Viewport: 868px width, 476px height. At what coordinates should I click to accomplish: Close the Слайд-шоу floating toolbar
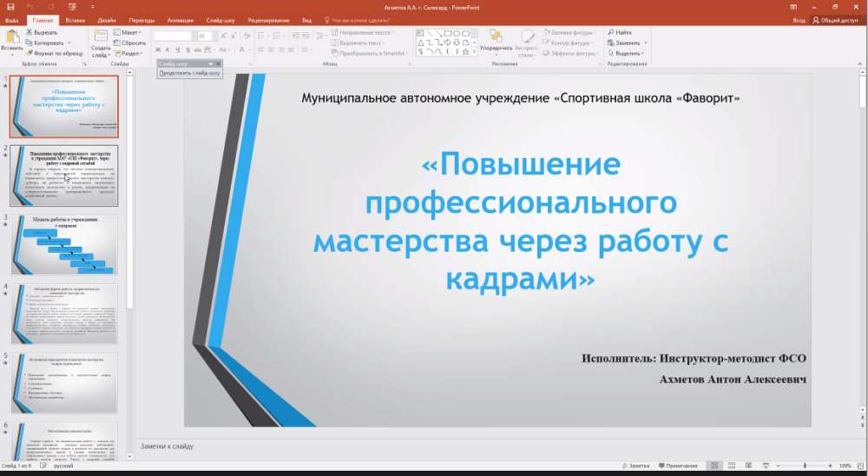(218, 63)
